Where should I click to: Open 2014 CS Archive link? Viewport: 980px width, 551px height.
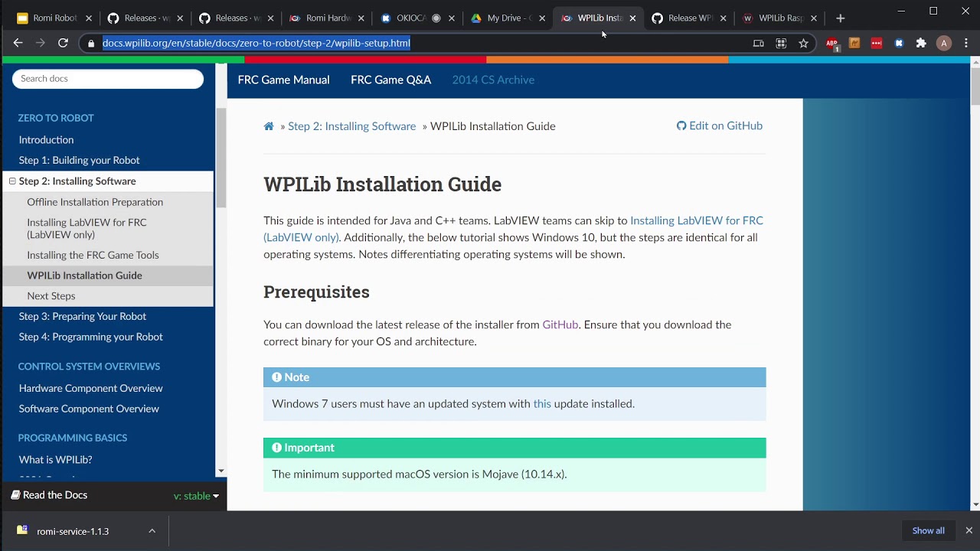493,80
